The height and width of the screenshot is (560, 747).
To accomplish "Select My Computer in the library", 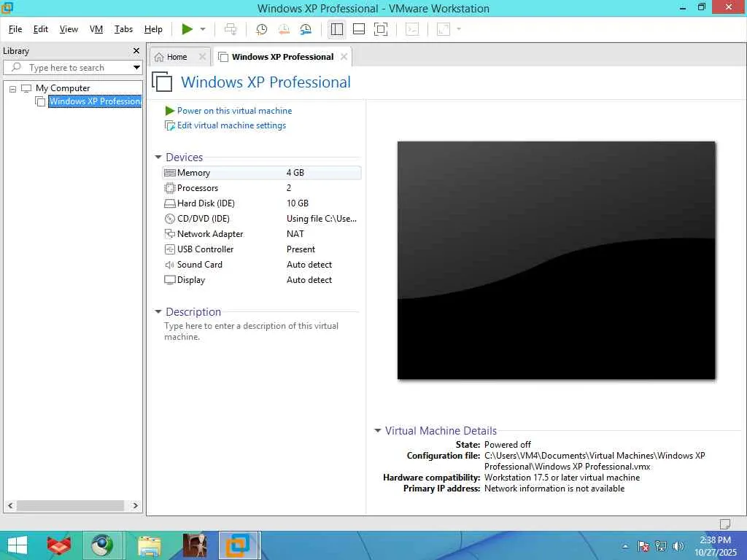I will click(63, 88).
